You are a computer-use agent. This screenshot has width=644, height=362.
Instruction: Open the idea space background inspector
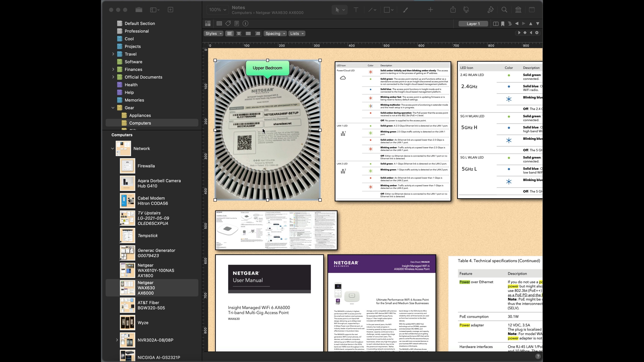(x=219, y=24)
